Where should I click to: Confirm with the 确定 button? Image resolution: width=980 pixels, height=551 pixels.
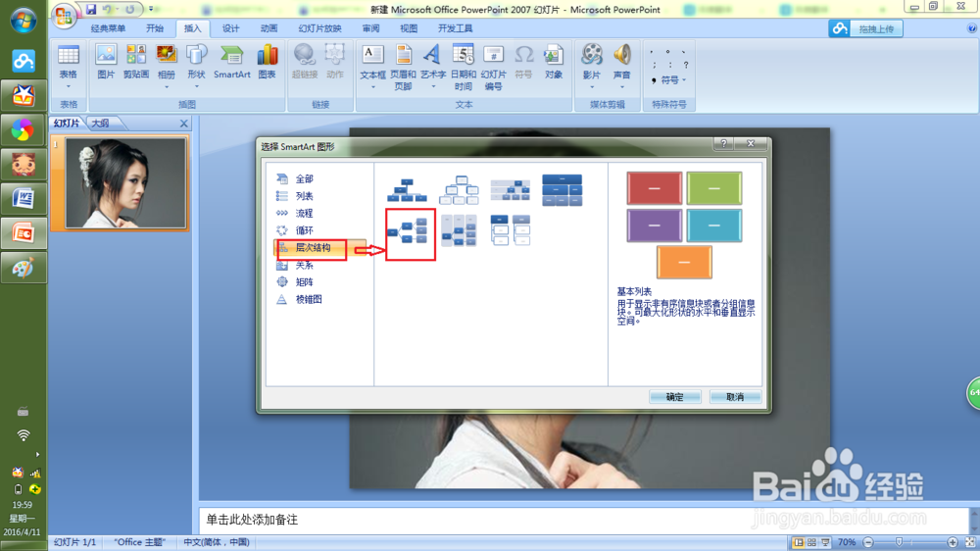tap(674, 396)
